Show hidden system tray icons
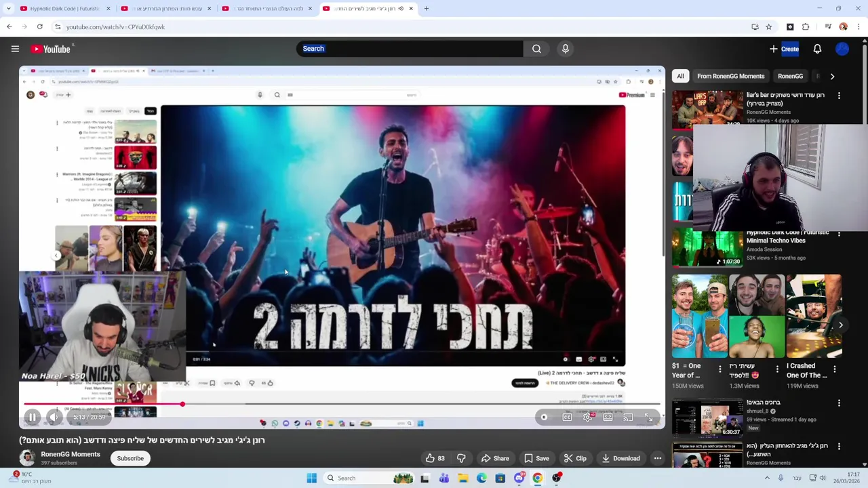 click(x=768, y=478)
